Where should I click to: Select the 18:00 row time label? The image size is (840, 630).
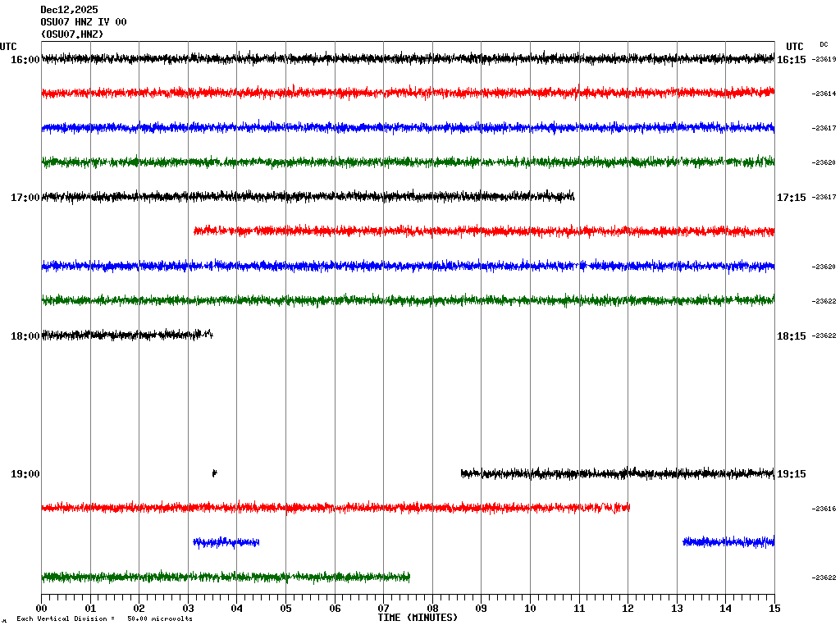[x=25, y=336]
